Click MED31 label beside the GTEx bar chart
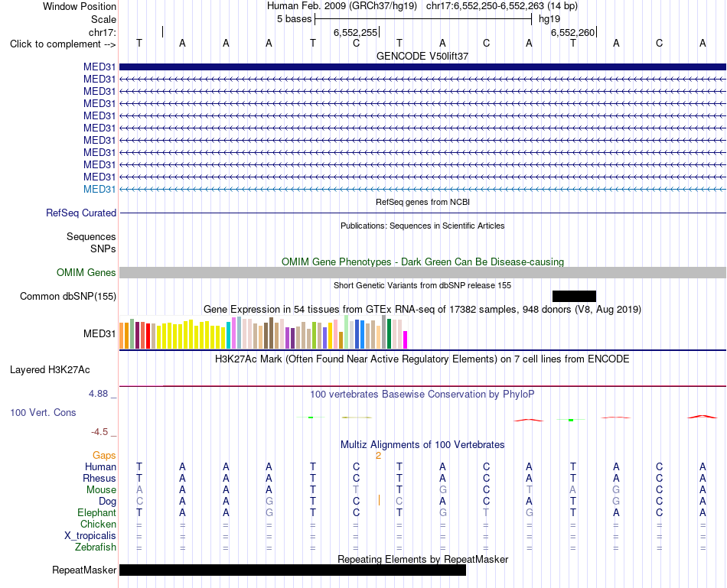 [x=99, y=333]
